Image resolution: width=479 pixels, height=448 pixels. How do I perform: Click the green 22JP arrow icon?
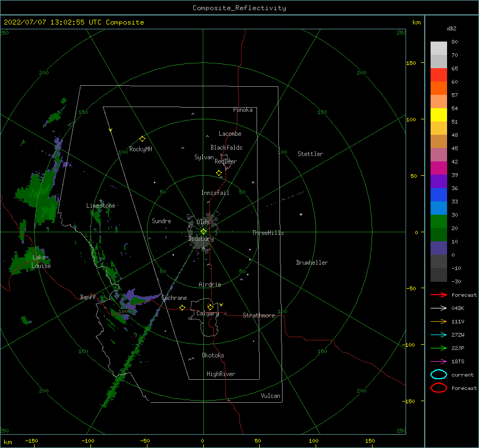coord(439,348)
